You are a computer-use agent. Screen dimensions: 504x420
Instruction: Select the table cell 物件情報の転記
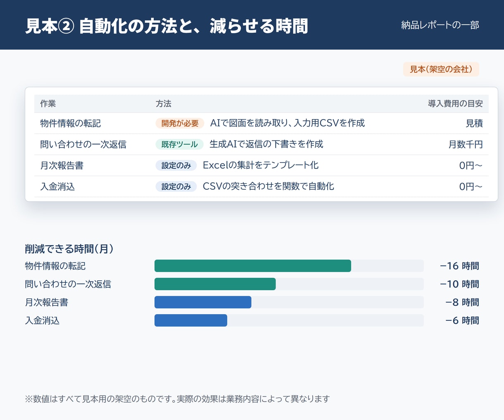point(70,123)
